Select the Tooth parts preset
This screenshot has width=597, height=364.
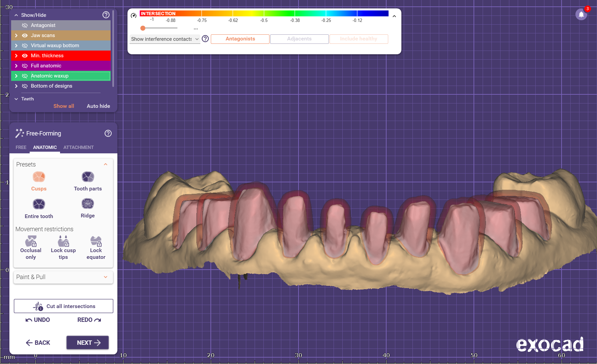88,177
